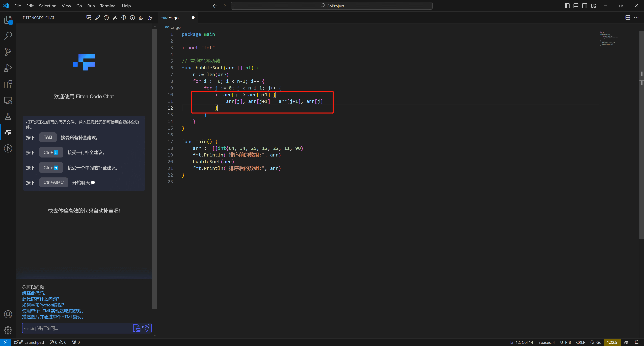The height and width of the screenshot is (346, 644).
Task: Click the attach image file icon in chat input
Action: coord(137,328)
